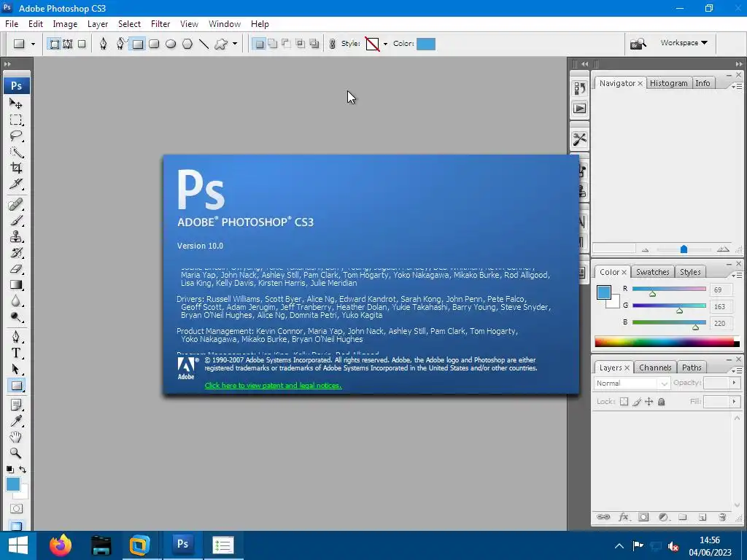
Task: Toggle link style to layer chain
Action: coord(333,44)
